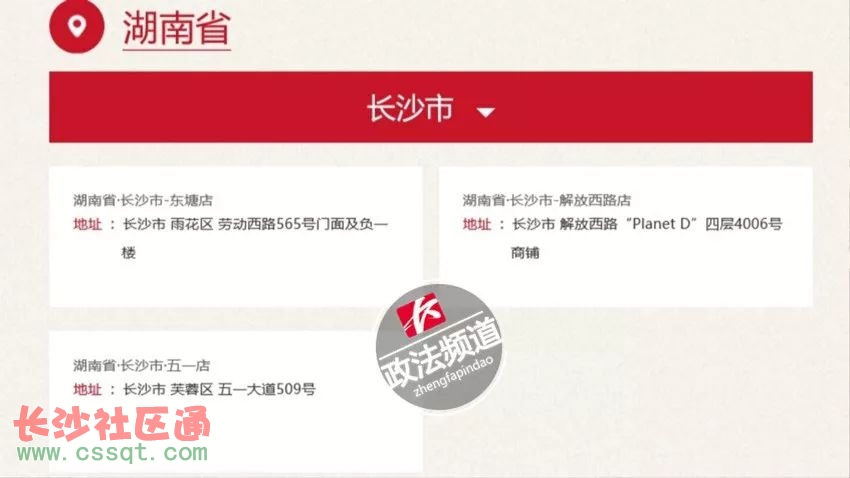
Task: Click the 东塘店 store title
Action: [x=143, y=201]
